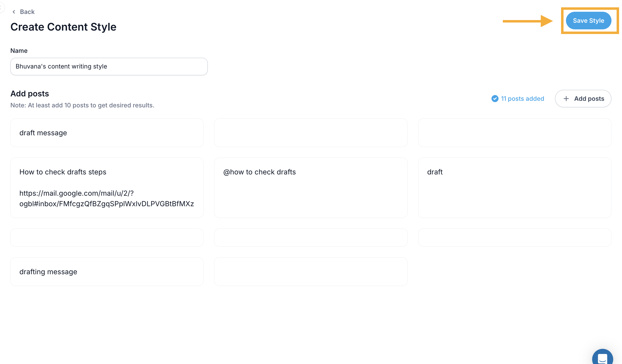The width and height of the screenshot is (622, 364).
Task: Click the blue checkmark posts-added icon
Action: tap(495, 99)
